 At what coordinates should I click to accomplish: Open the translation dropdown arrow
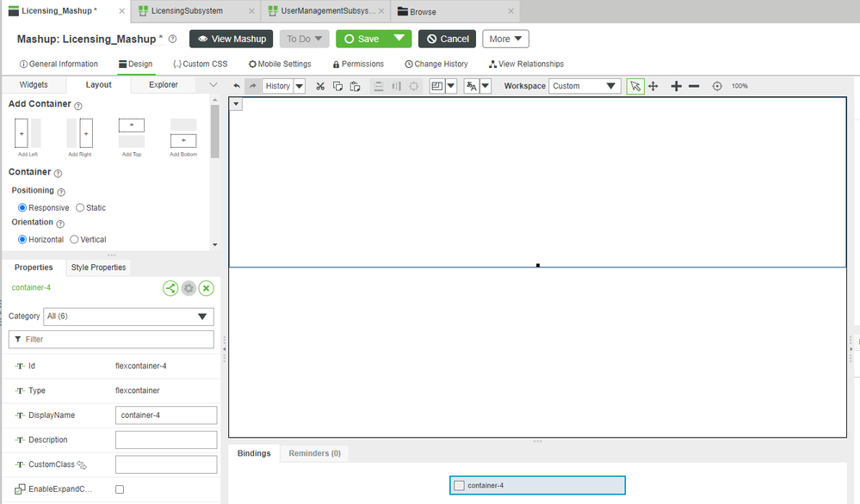pos(485,86)
